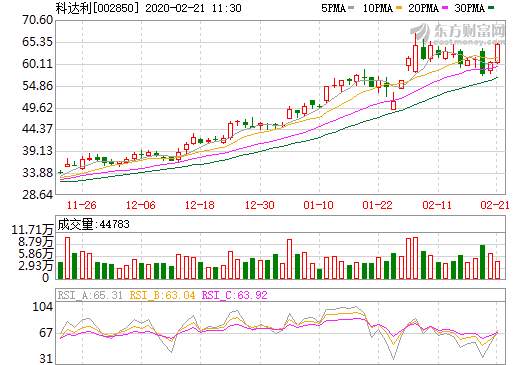Click the date label 01-10
This screenshot has width=520, height=365.
coord(318,205)
